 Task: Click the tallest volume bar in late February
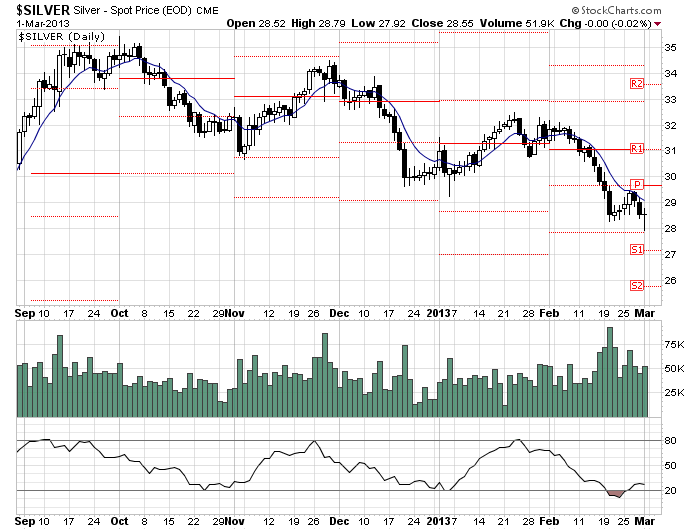point(610,372)
